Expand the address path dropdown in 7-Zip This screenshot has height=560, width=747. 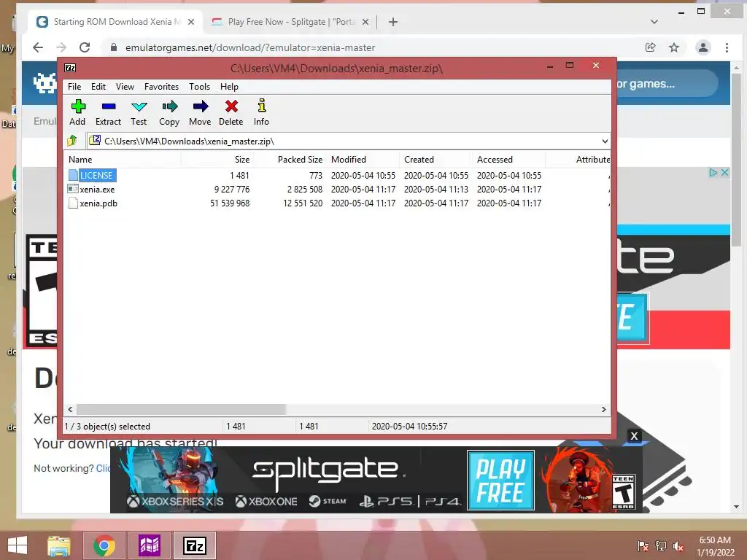point(605,141)
